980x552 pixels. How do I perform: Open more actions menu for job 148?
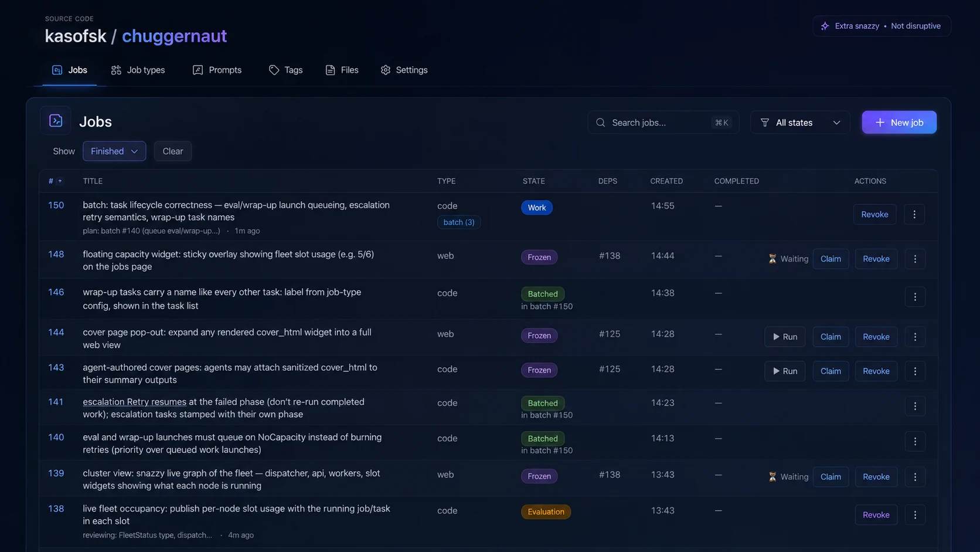pyautogui.click(x=915, y=259)
